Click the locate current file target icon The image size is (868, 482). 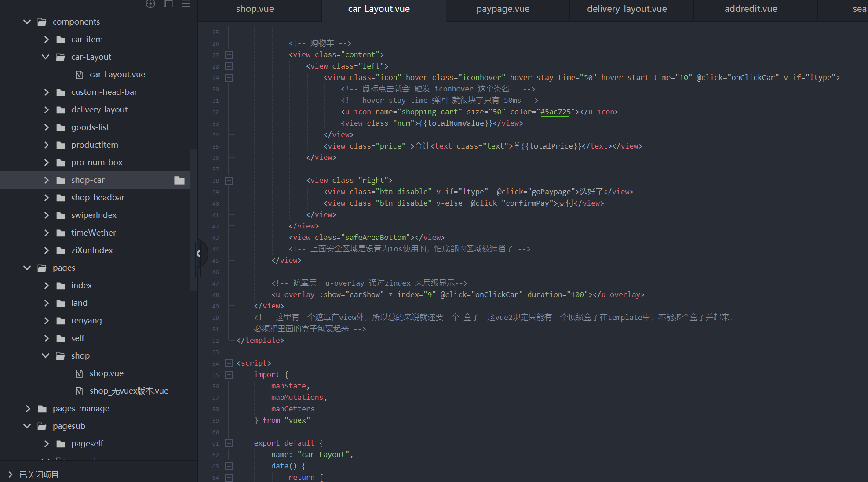coord(150,4)
